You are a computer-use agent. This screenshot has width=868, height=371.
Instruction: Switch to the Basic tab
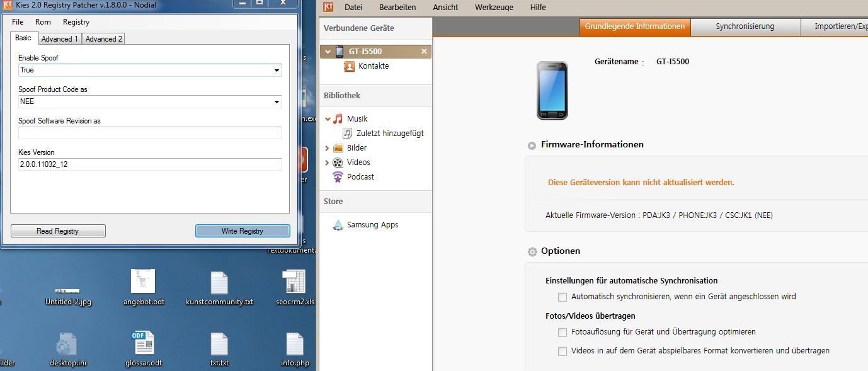(x=23, y=38)
